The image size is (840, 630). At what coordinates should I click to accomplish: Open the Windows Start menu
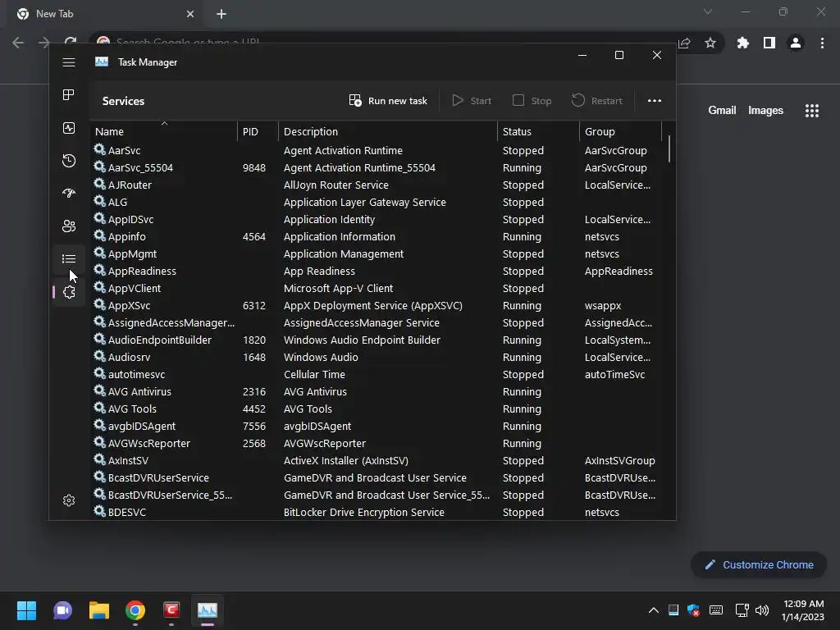[x=26, y=610]
